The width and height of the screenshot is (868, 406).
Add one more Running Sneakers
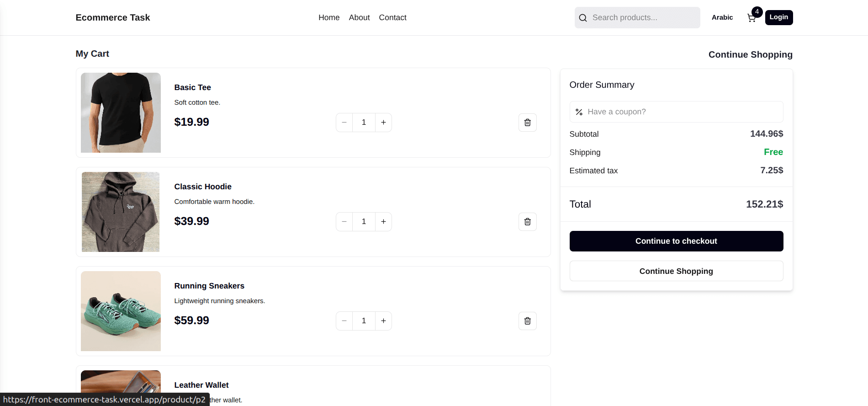pyautogui.click(x=383, y=321)
